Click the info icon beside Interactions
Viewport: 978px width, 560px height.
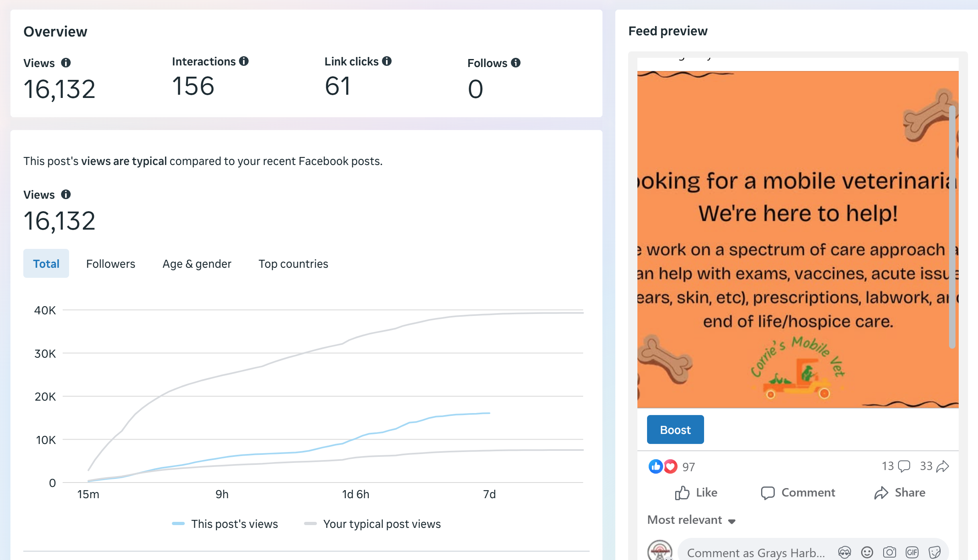click(x=244, y=61)
